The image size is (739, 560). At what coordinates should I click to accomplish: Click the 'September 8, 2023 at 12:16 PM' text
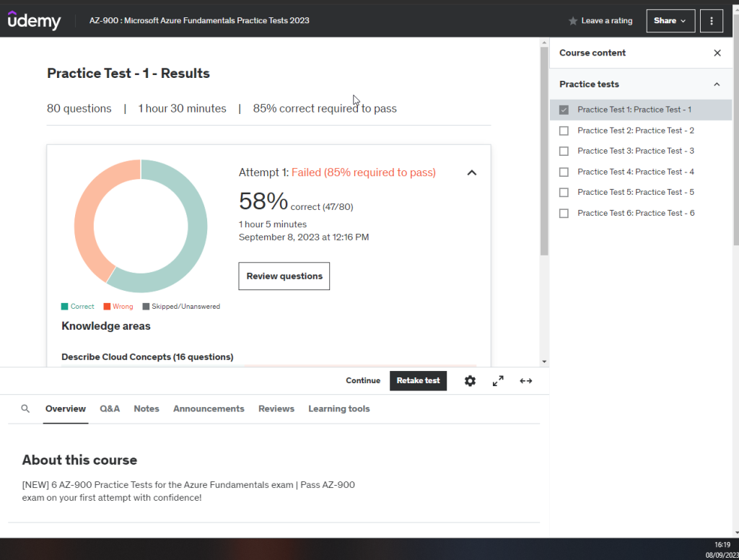[304, 237]
